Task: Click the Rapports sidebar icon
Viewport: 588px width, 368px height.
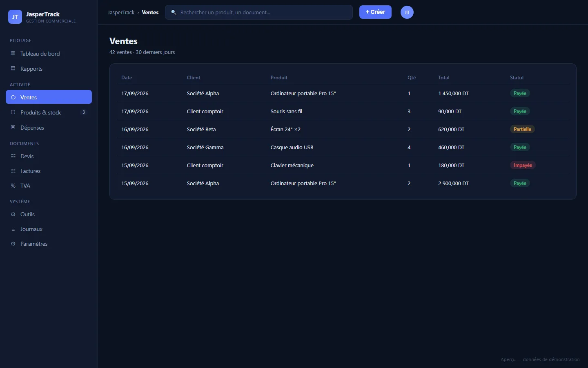Action: pyautogui.click(x=13, y=69)
